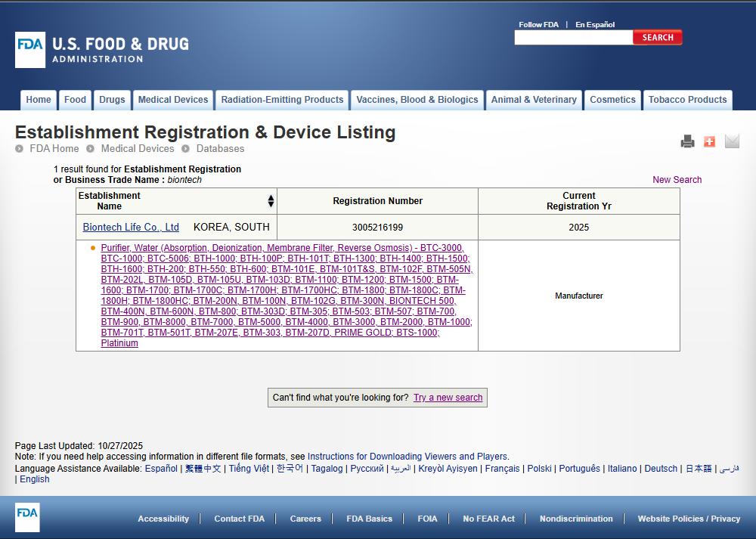Open the Biontech Life Co., Ltd link
Viewport: 756px width, 539px height.
click(x=131, y=228)
